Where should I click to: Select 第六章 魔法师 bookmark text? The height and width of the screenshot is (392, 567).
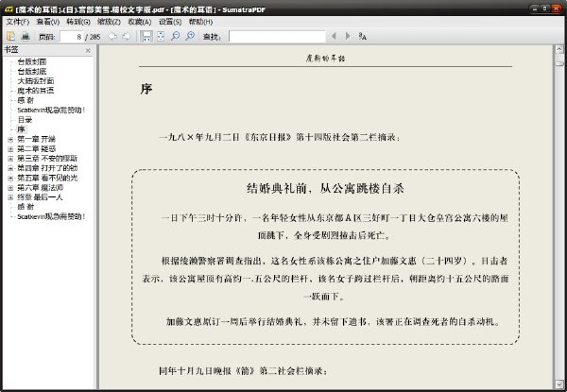tap(40, 188)
